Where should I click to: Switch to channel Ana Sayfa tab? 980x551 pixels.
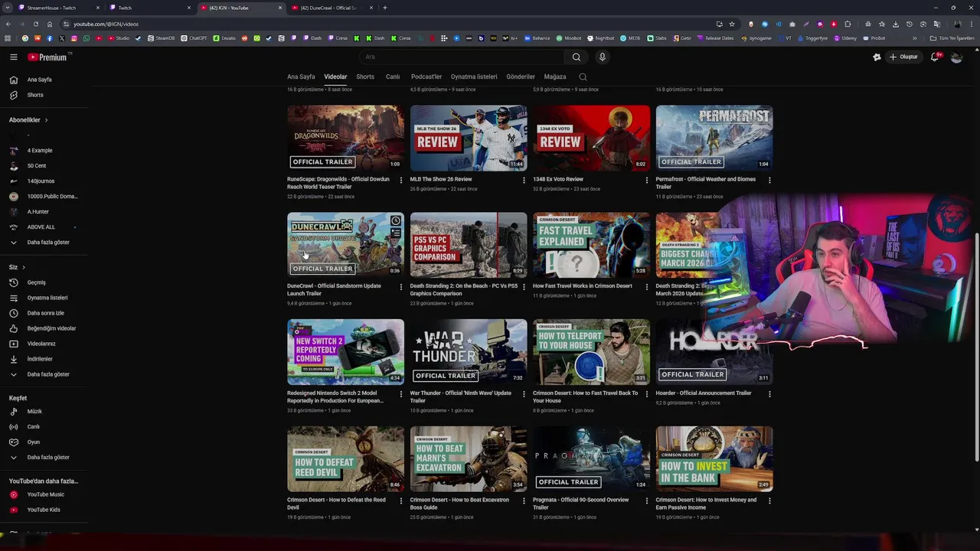coord(301,77)
